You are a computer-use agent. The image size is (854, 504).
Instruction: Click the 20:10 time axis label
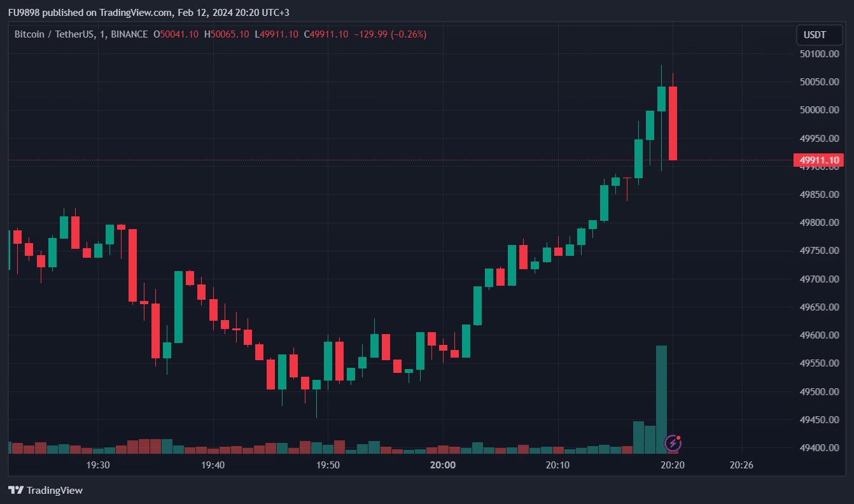[x=557, y=465]
